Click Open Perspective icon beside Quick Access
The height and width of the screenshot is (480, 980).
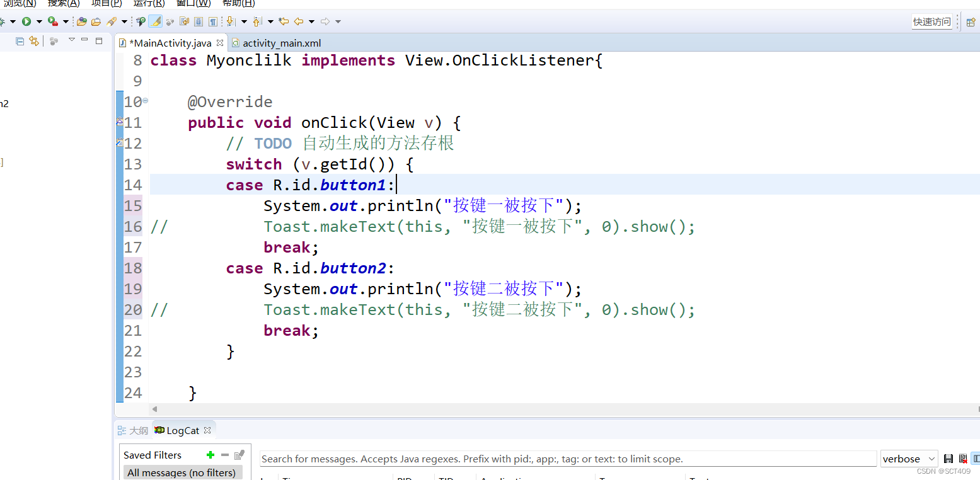(971, 21)
